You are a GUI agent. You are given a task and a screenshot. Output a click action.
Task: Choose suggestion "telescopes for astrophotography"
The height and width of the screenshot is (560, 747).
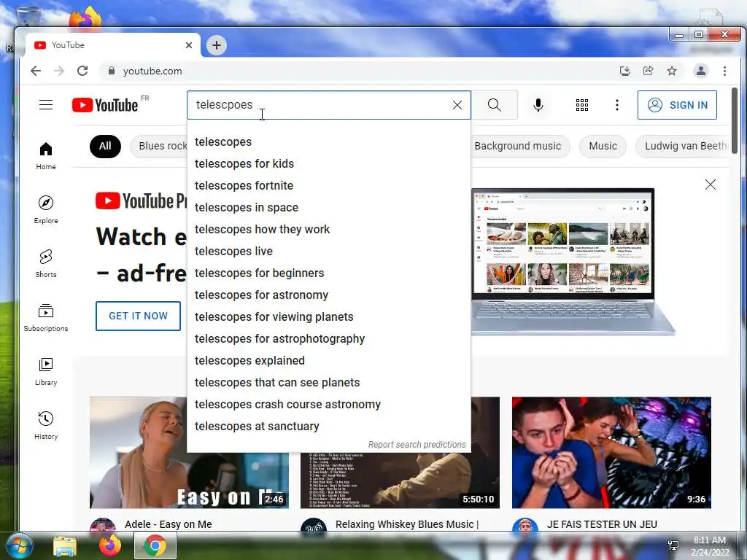pos(329,339)
